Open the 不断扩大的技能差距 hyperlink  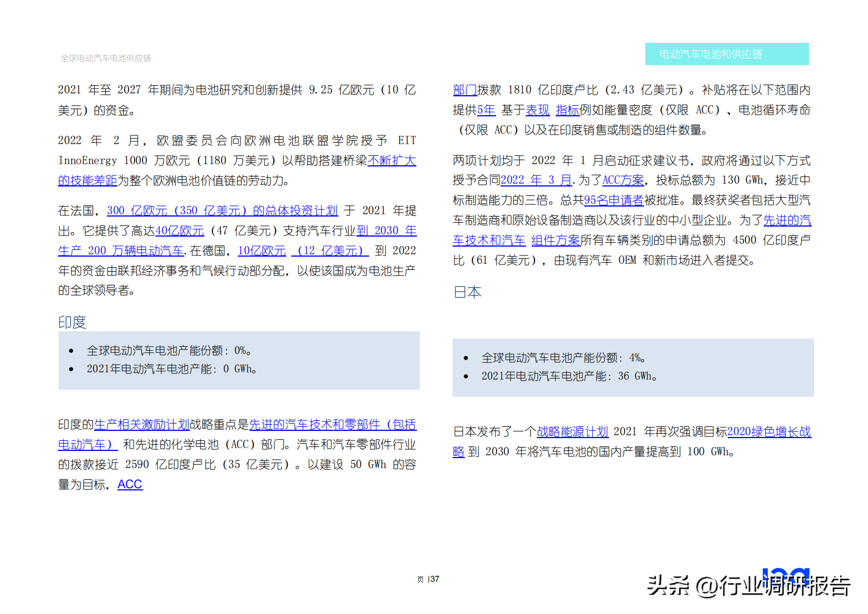pos(392,161)
